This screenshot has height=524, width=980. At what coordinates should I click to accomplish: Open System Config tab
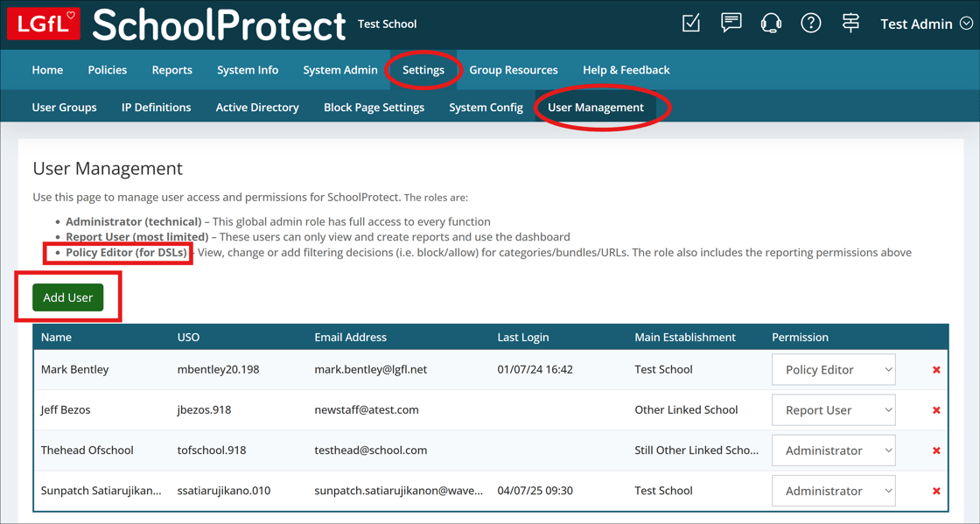(x=486, y=108)
